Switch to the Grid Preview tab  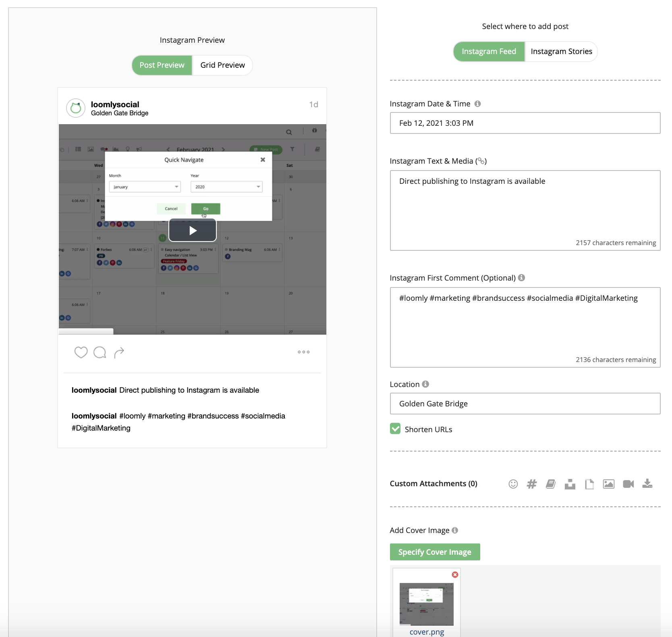222,65
